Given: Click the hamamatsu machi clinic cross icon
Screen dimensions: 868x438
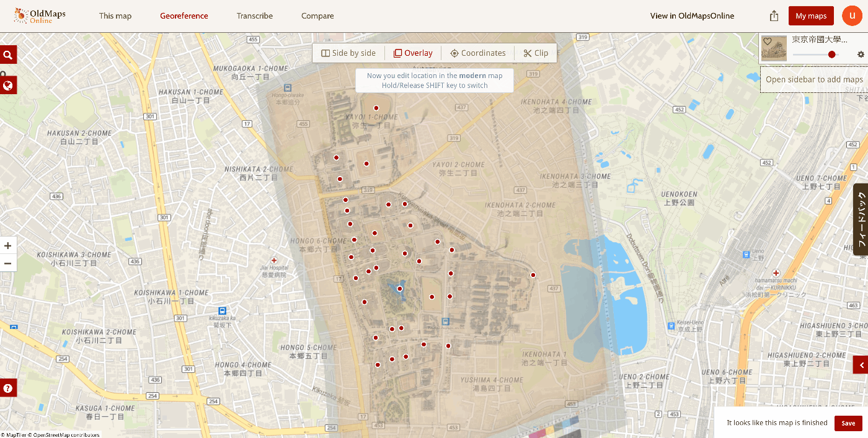Looking at the screenshot, I should tap(776, 273).
